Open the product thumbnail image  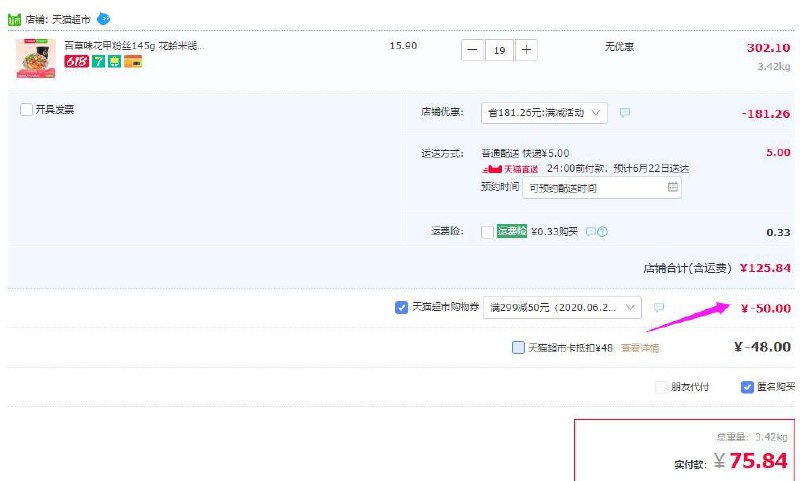(36, 58)
